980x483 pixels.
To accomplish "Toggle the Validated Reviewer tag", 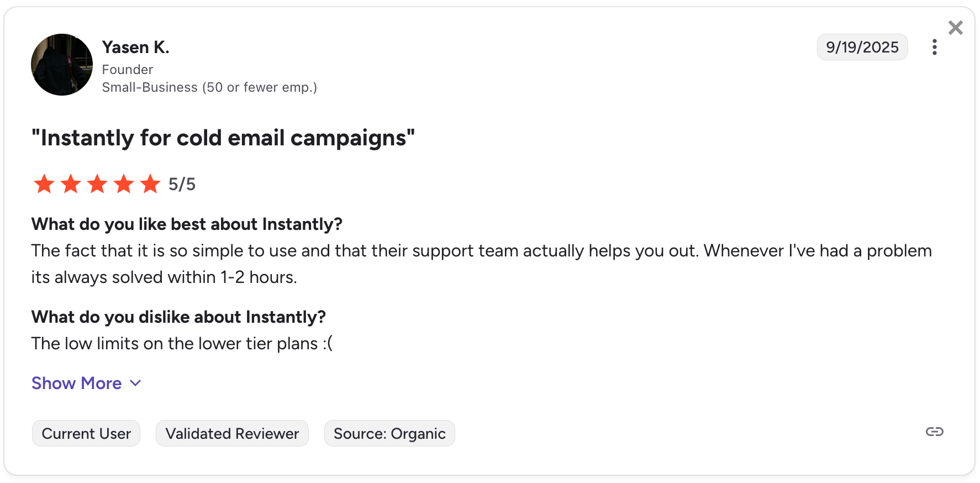I will tap(232, 433).
